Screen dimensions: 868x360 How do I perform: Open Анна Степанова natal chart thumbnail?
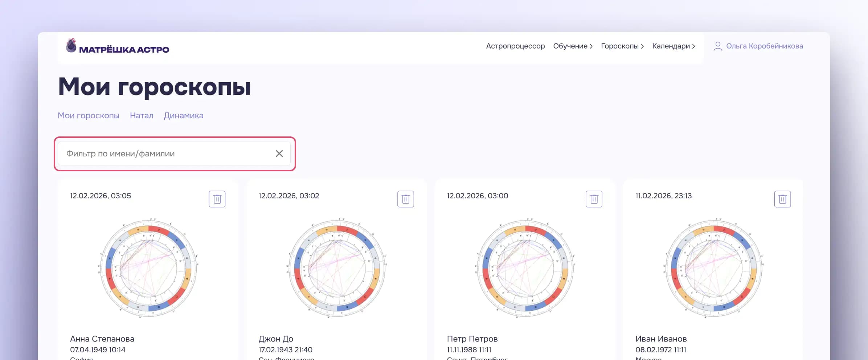click(148, 268)
